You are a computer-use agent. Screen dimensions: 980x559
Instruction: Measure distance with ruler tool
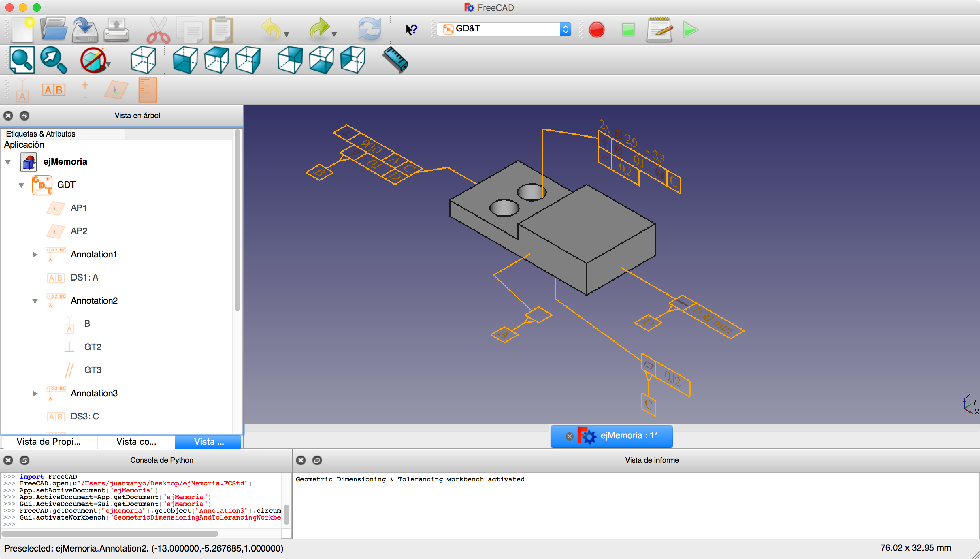tap(395, 60)
